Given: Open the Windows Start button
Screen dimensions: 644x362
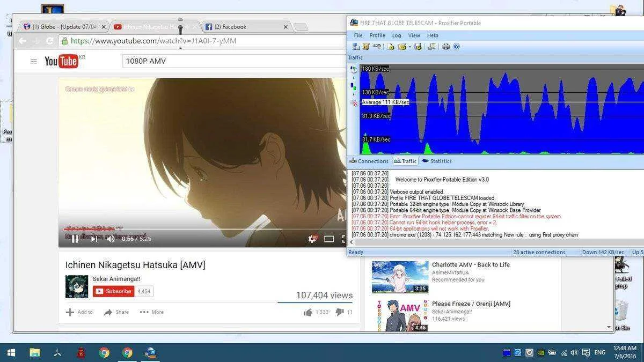Looking at the screenshot, I should pos(11,352).
